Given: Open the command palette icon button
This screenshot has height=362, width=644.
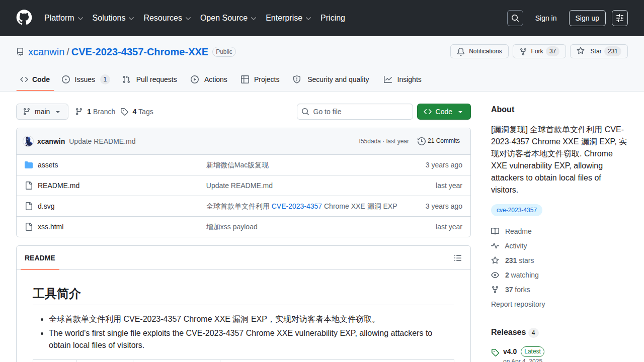Looking at the screenshot, I should (x=620, y=18).
